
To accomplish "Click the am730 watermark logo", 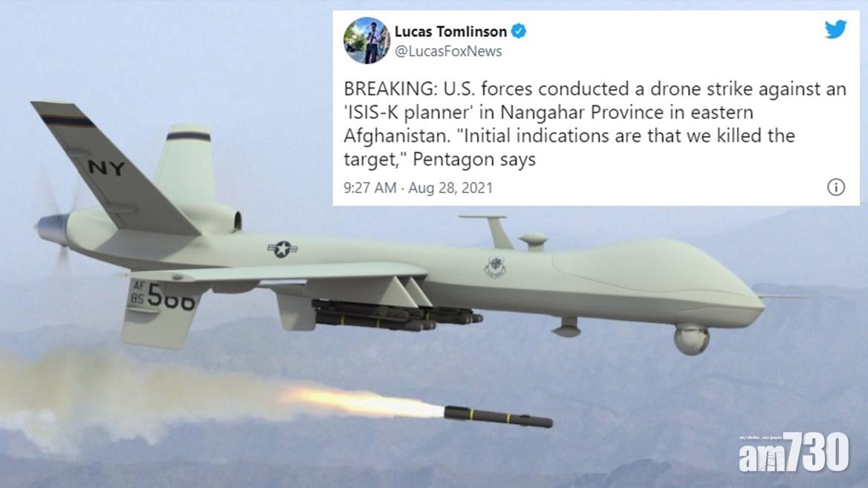I will [x=793, y=452].
